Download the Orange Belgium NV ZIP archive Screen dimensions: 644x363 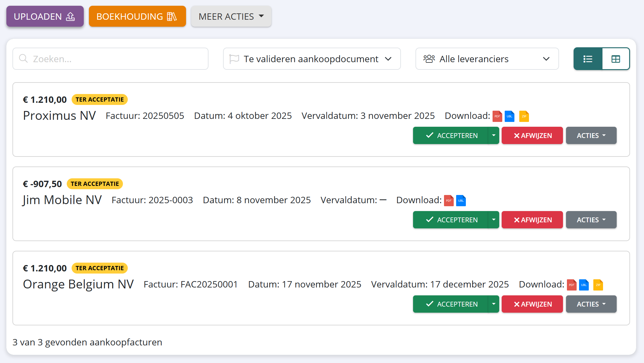tap(598, 285)
